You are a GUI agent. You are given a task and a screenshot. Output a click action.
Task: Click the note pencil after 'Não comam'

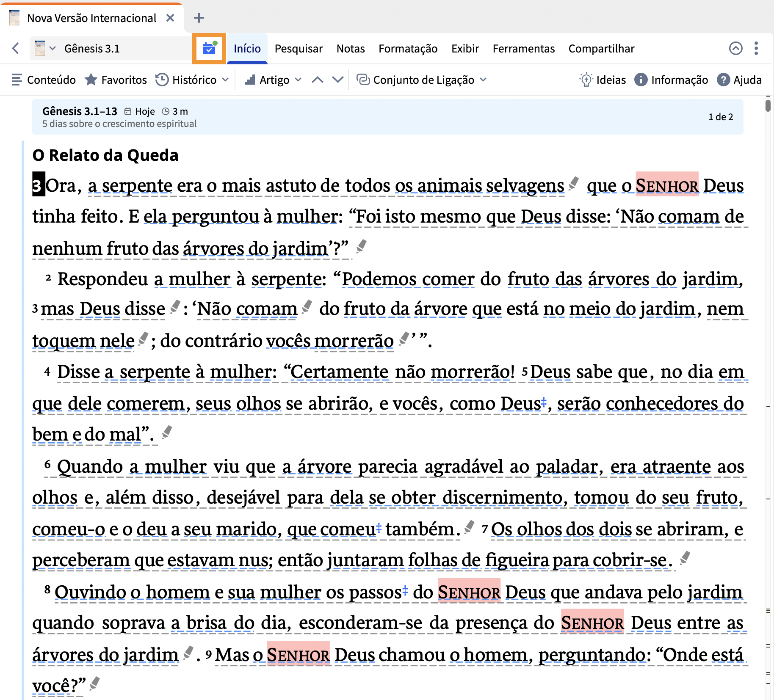click(x=307, y=307)
